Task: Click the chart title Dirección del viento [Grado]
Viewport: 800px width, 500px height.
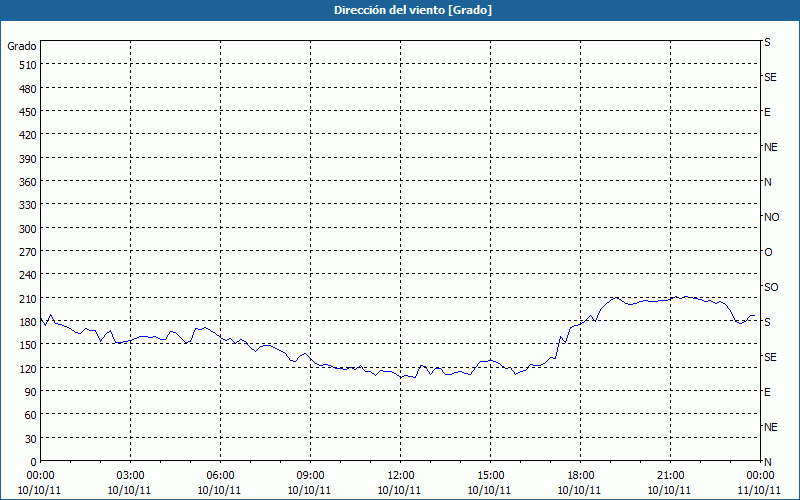Action: [x=413, y=10]
